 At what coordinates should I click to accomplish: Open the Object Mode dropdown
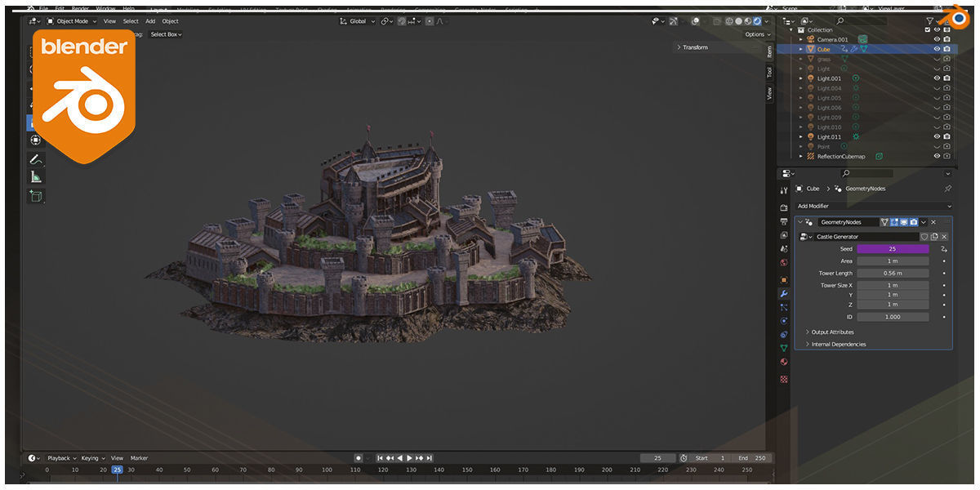72,21
